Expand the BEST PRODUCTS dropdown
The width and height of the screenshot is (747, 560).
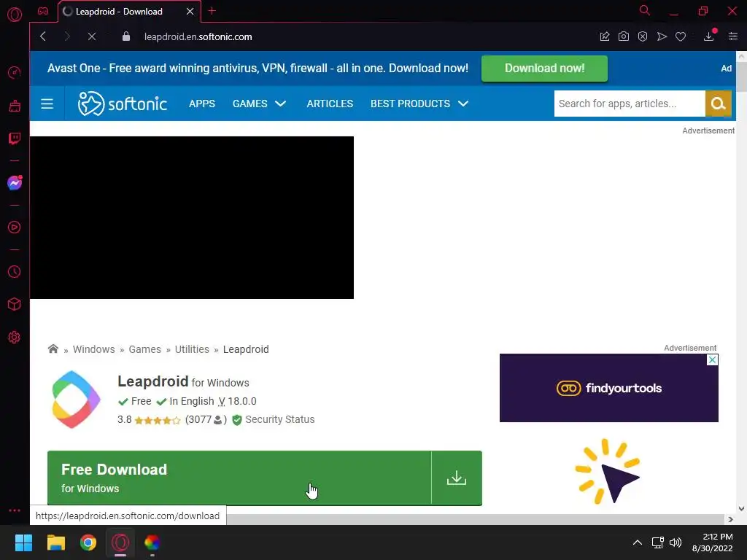(x=419, y=104)
